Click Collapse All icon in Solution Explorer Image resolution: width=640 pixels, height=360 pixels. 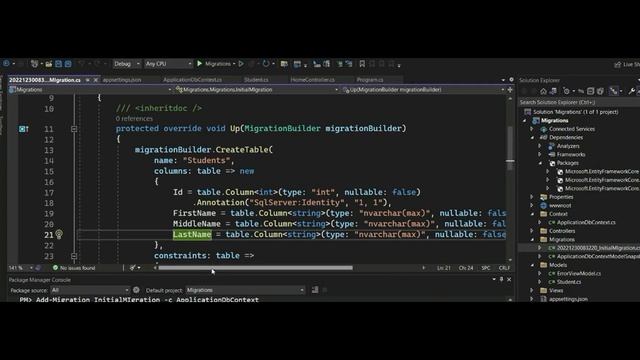tap(590, 91)
